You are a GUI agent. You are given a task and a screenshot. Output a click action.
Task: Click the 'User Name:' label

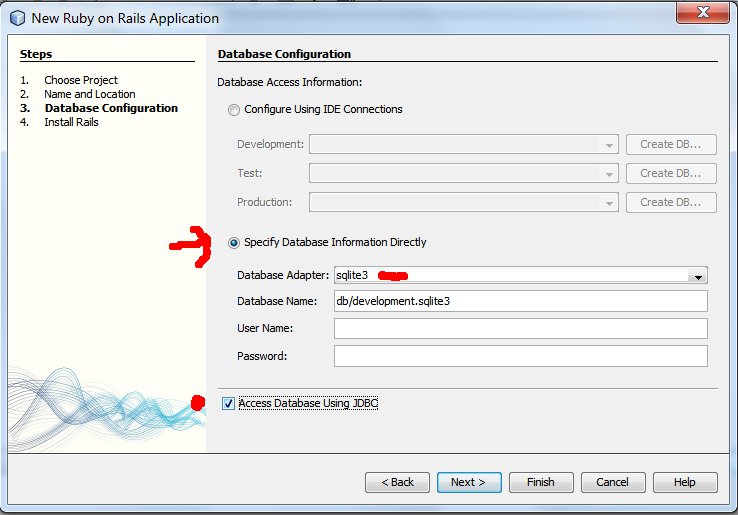click(x=265, y=329)
